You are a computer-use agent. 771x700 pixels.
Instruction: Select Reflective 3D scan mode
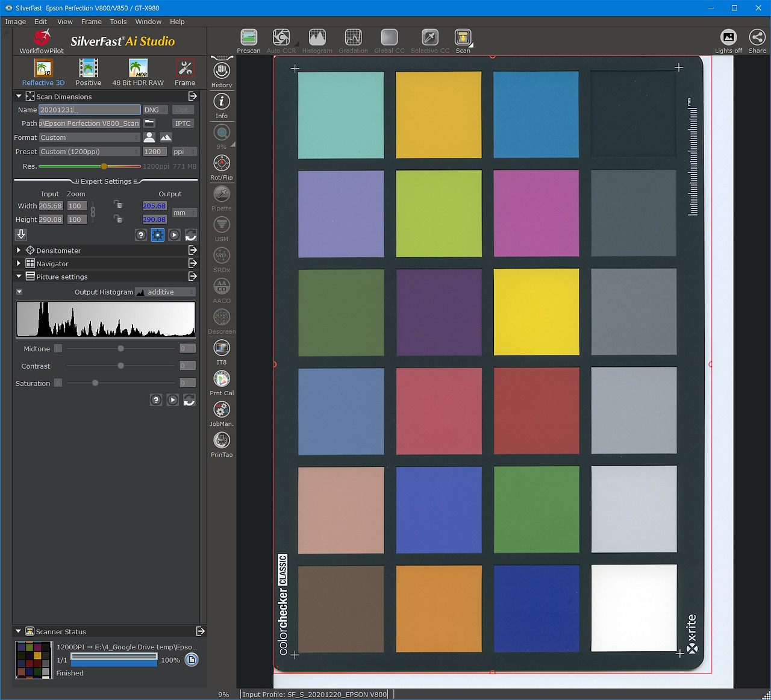(43, 68)
